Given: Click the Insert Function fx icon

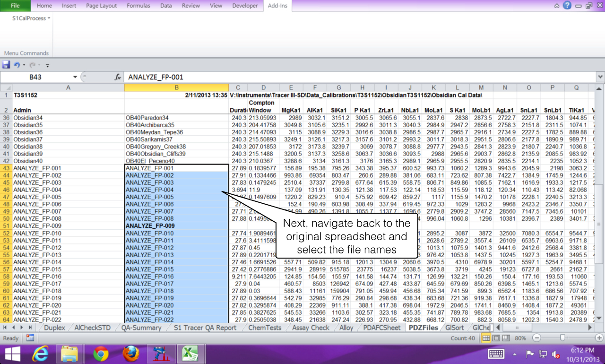Looking at the screenshot, I should point(118,77).
